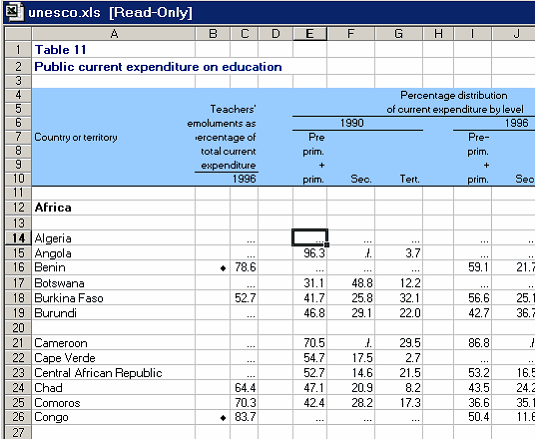Click the Select All corner box
Image resolution: width=535 pixels, height=439 pixels.
pyautogui.click(x=18, y=34)
